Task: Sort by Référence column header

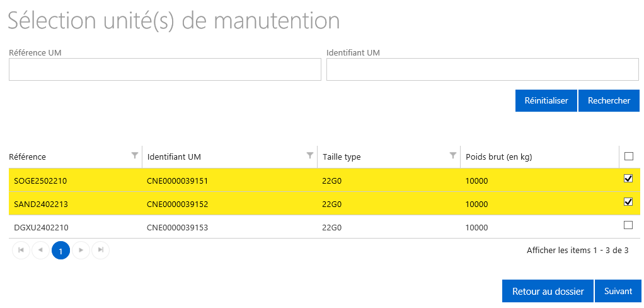Action: coord(28,157)
